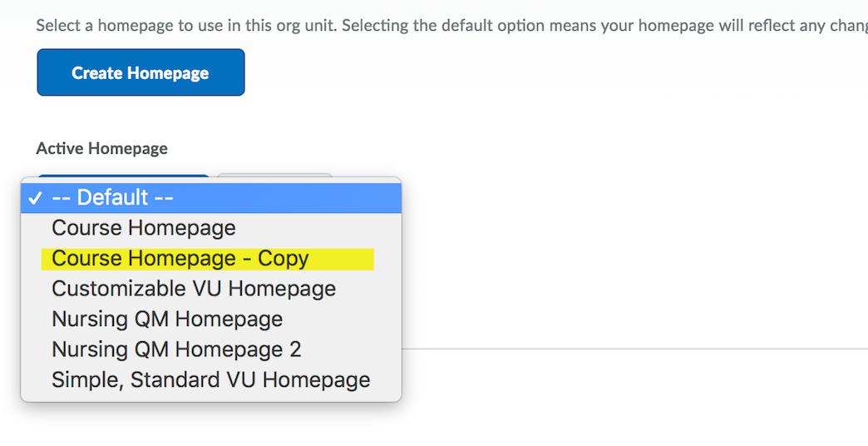Click the word 'Simple' in the last option

tap(81, 379)
